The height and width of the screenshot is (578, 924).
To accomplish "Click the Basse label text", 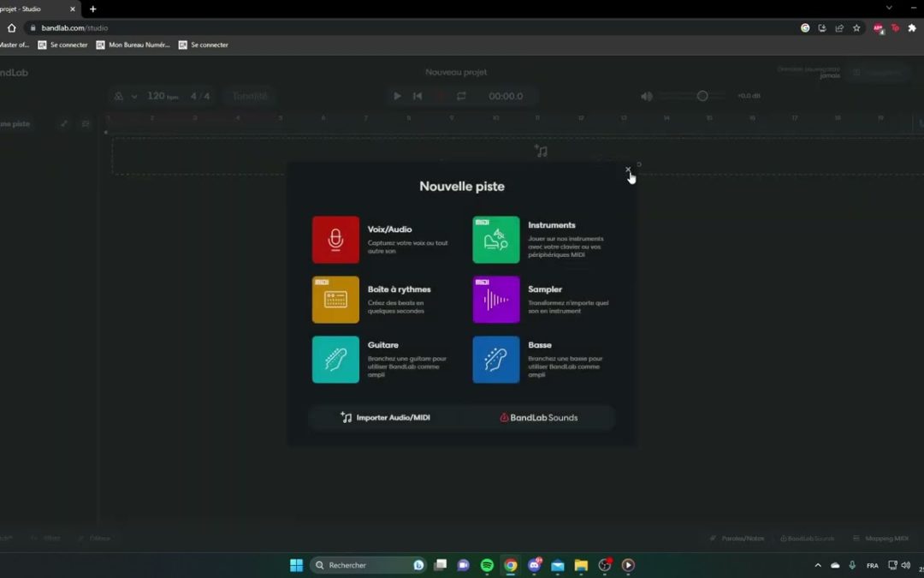I will pos(539,345).
